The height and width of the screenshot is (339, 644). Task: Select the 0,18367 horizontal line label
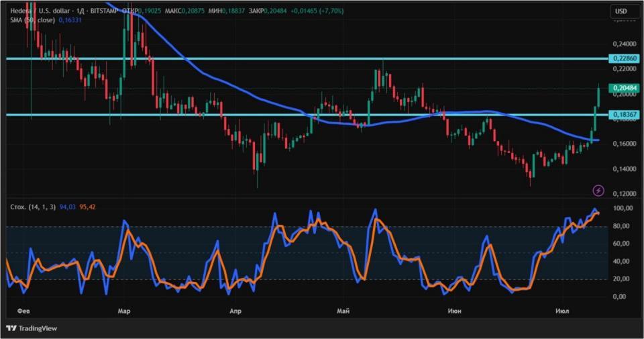[625, 115]
